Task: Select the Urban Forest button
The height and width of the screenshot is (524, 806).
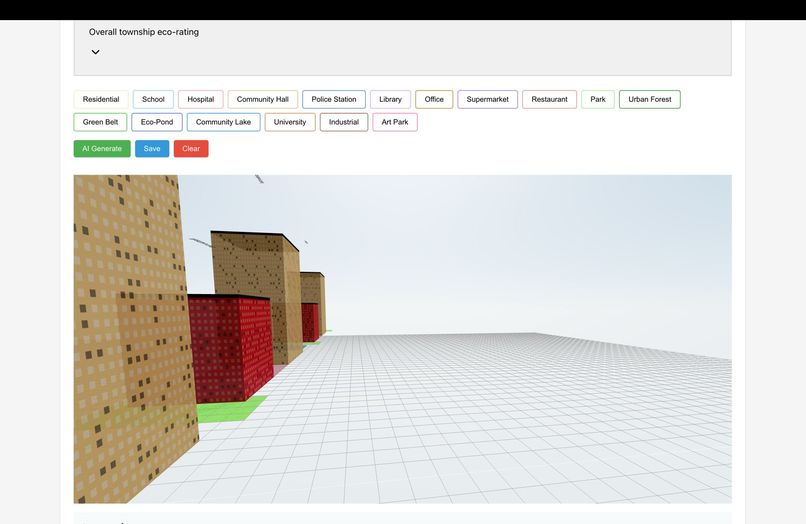Action: click(x=650, y=99)
